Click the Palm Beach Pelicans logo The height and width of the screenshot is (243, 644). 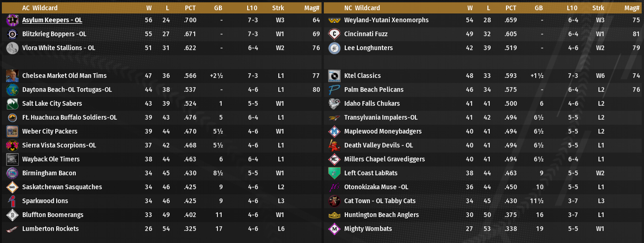point(334,90)
